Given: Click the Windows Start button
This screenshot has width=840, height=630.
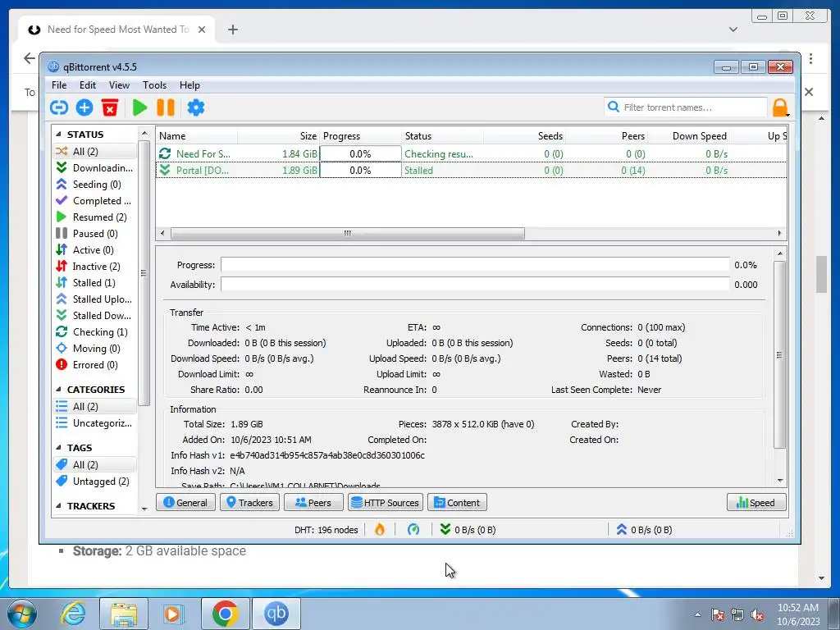Looking at the screenshot, I should [21, 614].
